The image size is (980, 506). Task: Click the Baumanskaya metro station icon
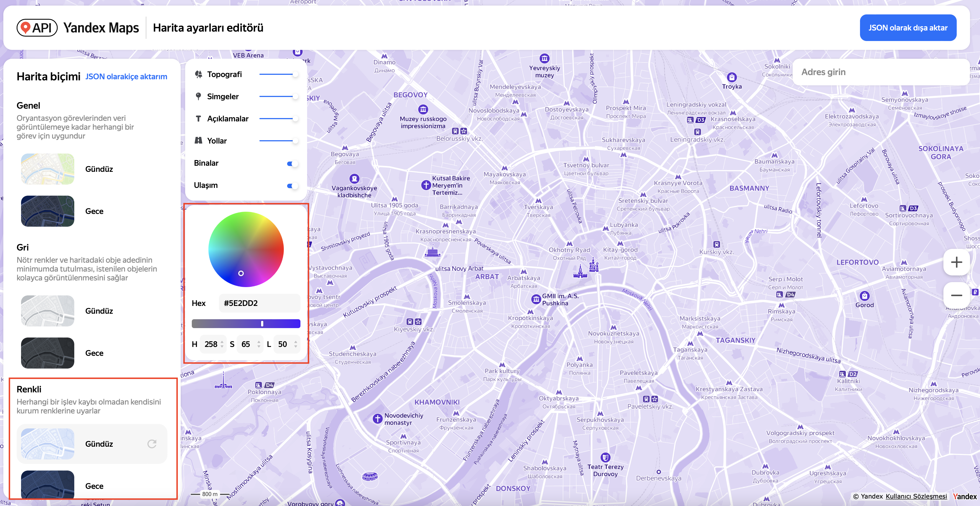click(774, 155)
